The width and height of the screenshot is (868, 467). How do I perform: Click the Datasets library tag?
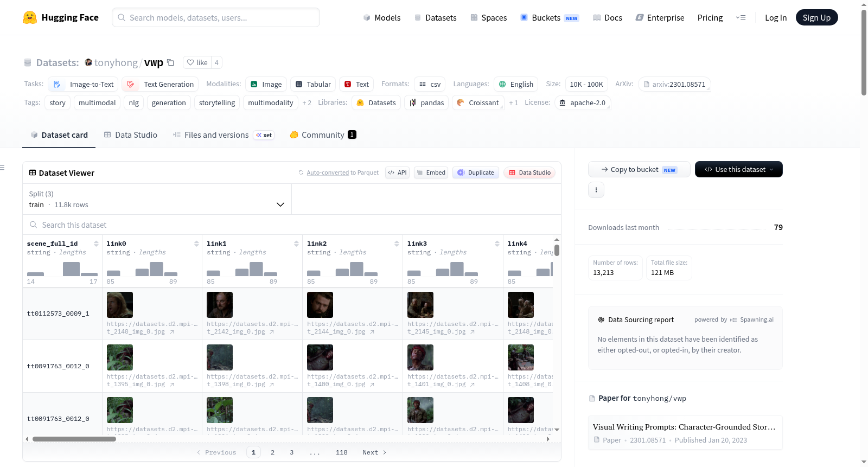pos(376,103)
